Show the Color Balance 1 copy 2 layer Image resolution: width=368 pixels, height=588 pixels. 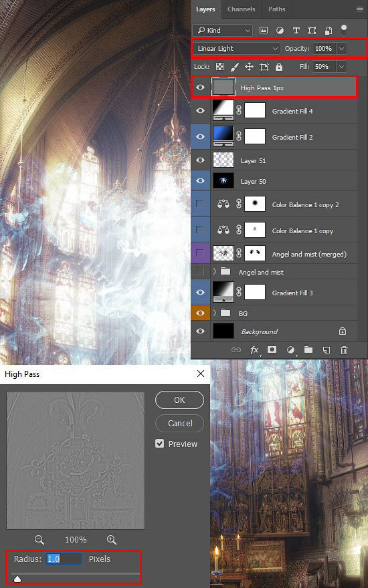tap(200, 204)
